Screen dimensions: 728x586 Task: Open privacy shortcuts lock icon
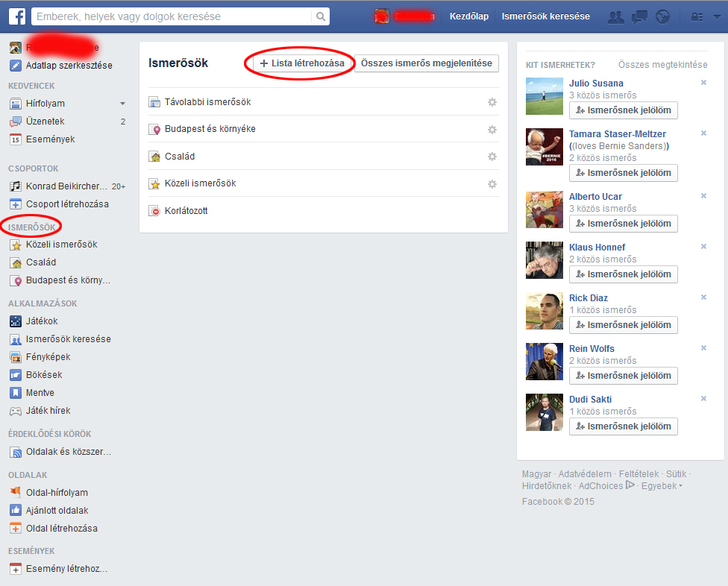click(696, 16)
